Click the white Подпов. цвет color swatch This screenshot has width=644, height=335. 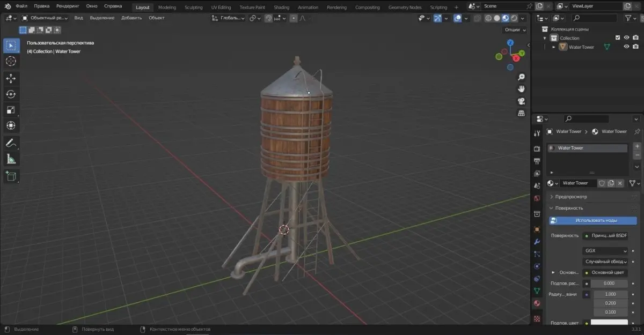click(x=609, y=323)
